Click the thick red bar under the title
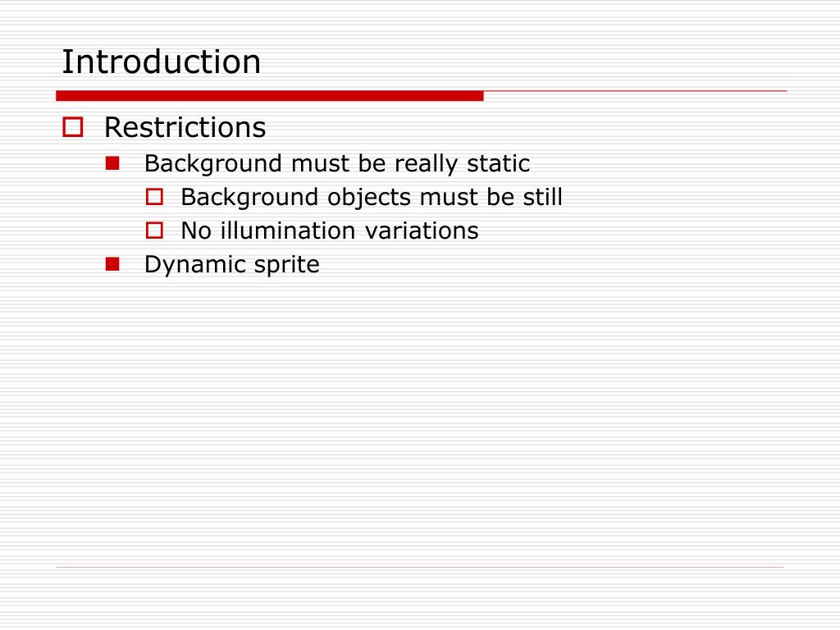The height and width of the screenshot is (630, 840). [269, 96]
